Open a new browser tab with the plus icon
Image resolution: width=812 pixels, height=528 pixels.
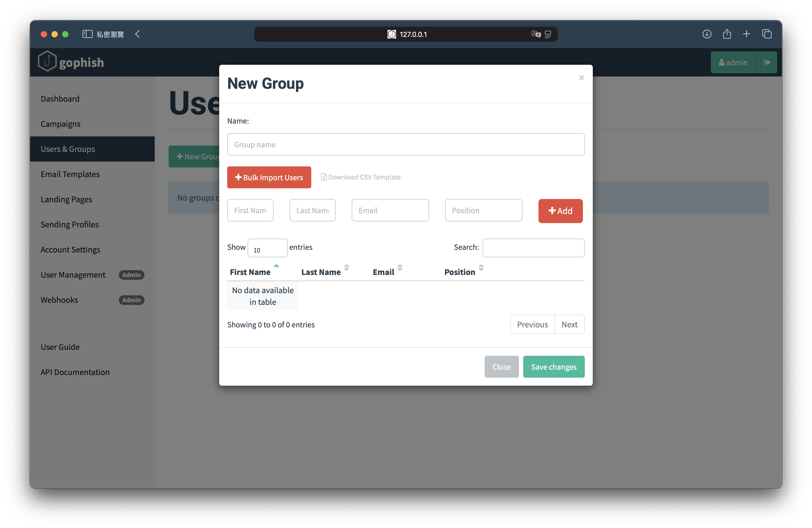pyautogui.click(x=747, y=34)
